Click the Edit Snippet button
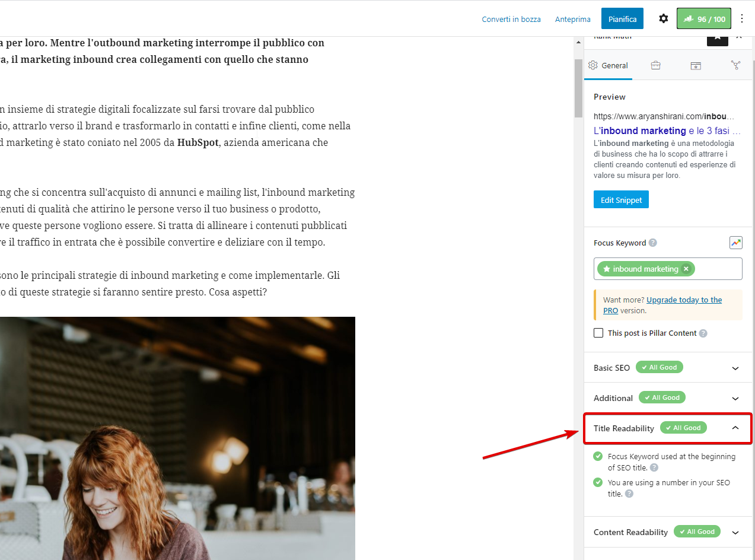This screenshot has height=560, width=755. tap(621, 200)
